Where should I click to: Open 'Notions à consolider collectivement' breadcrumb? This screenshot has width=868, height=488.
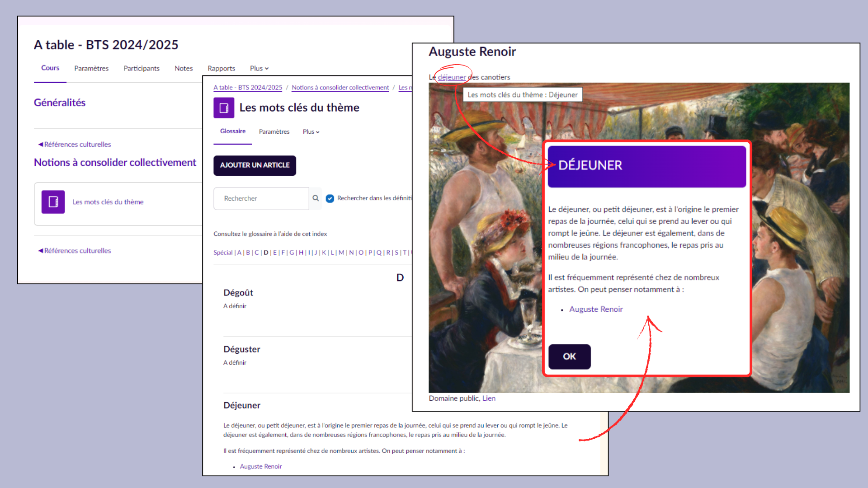pyautogui.click(x=340, y=88)
